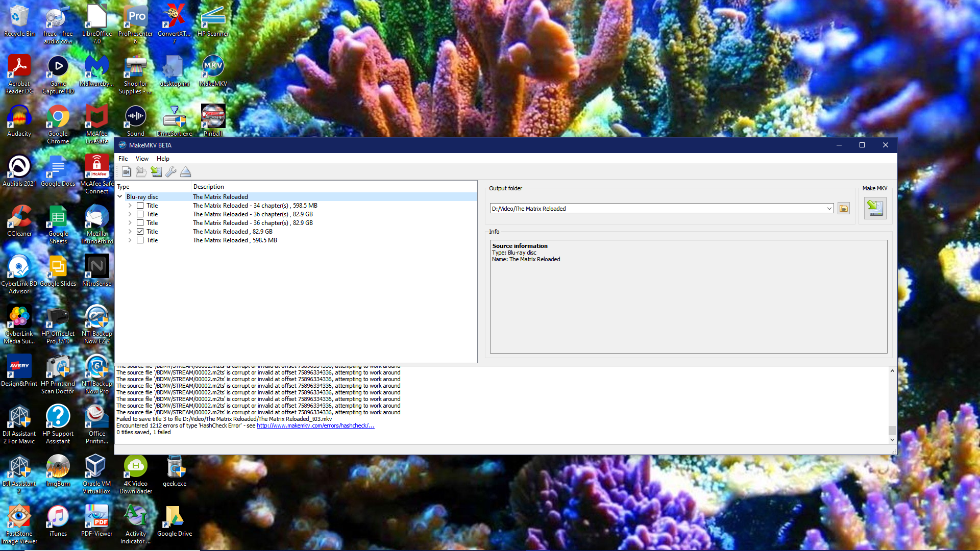Select the ImgBurn desktop icon
980x551 pixels.
58,471
